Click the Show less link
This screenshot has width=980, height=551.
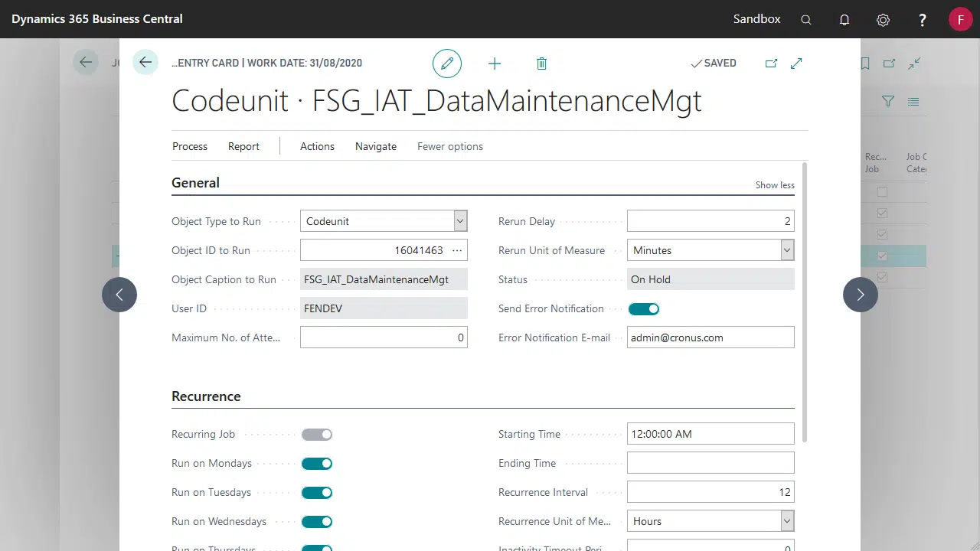(775, 185)
